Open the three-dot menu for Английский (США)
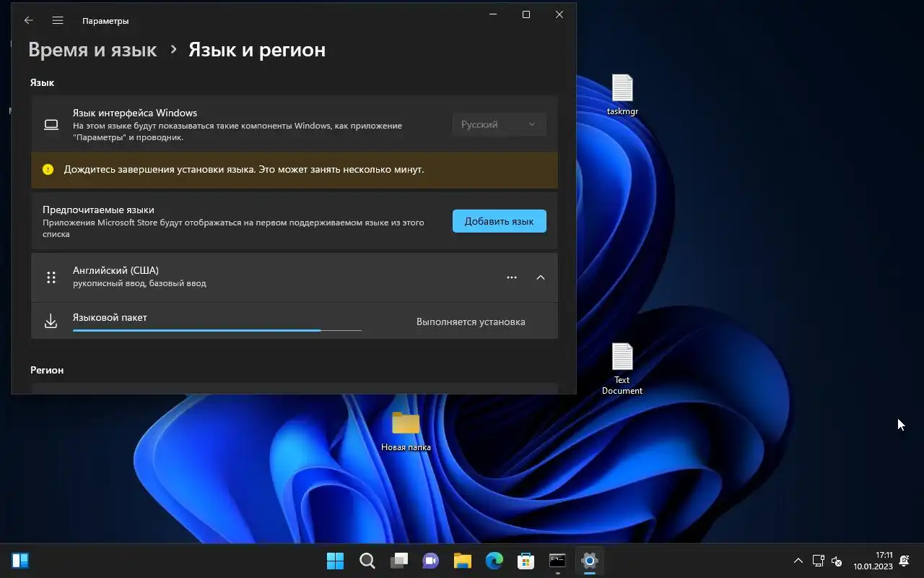 (512, 277)
